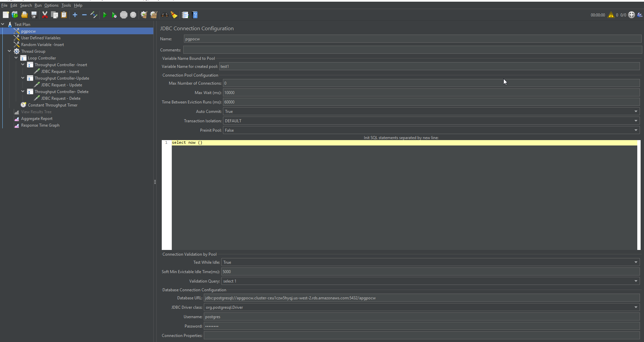Click the Save floppy disk icon
This screenshot has width=644, height=342.
[34, 15]
